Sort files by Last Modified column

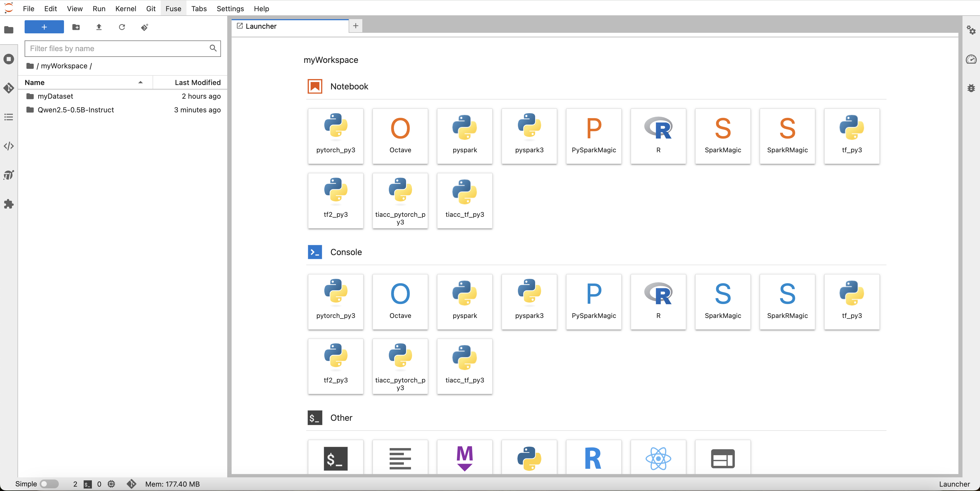(197, 83)
